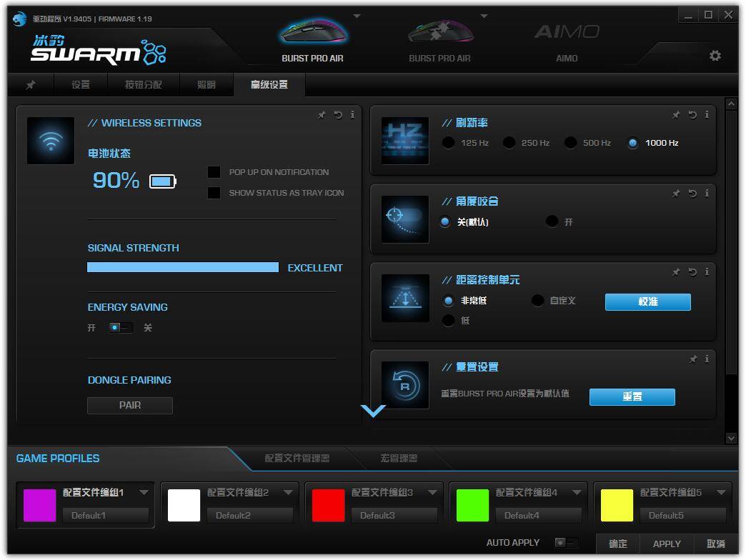Select 500 Hz polling rate
Screen dimensions: 746x560
(570, 143)
